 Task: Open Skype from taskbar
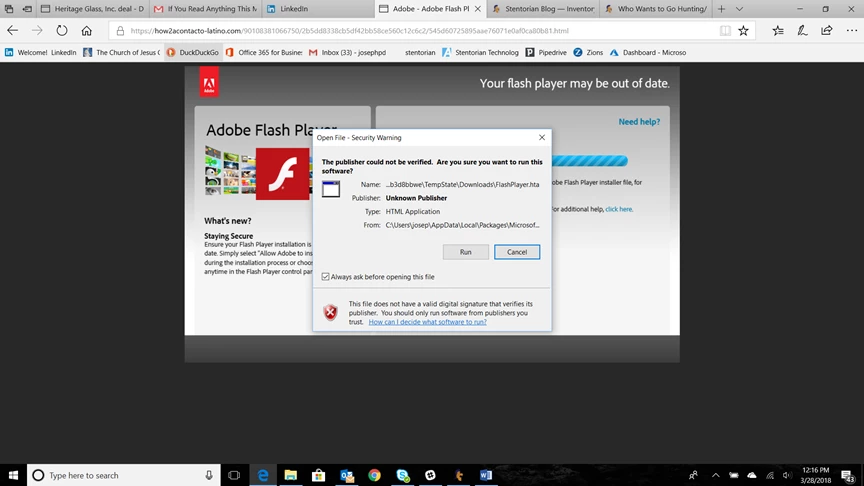pos(402,475)
